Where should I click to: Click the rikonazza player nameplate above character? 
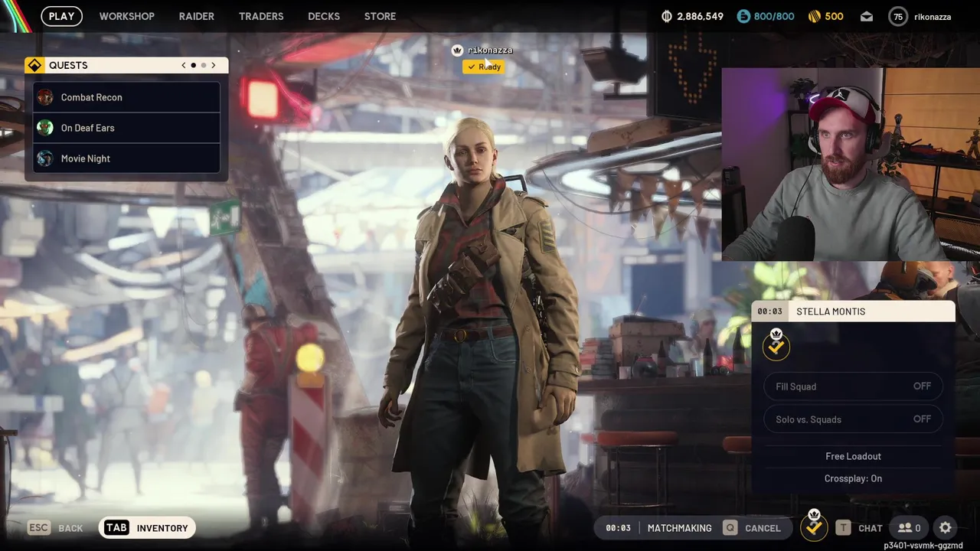click(490, 51)
